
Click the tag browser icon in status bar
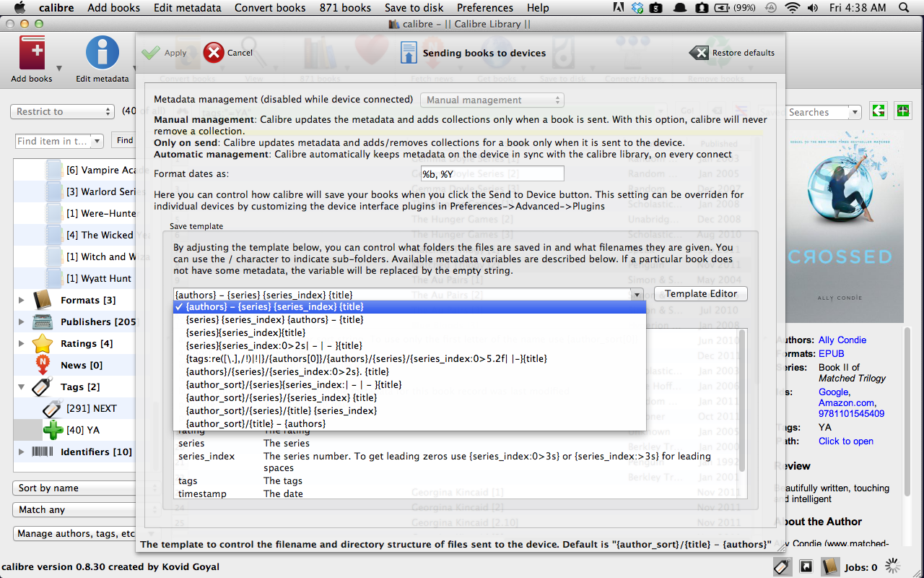pyautogui.click(x=782, y=567)
